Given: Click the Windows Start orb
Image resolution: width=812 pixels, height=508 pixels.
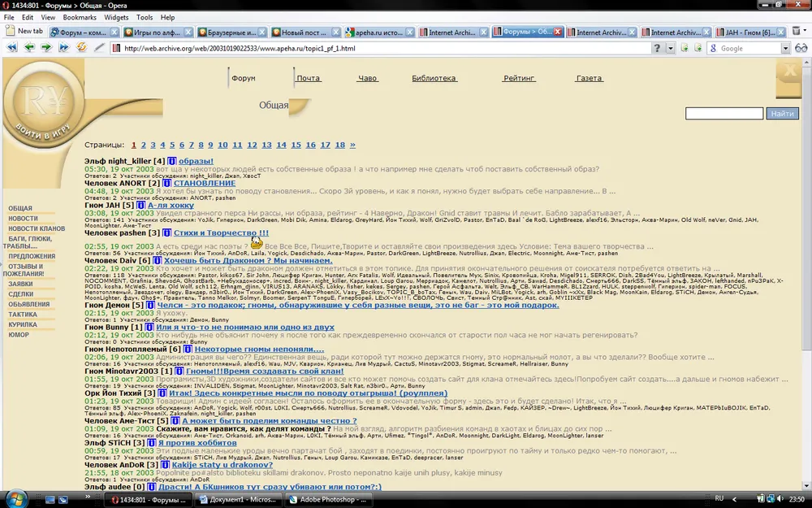Looking at the screenshot, I should tap(16, 497).
